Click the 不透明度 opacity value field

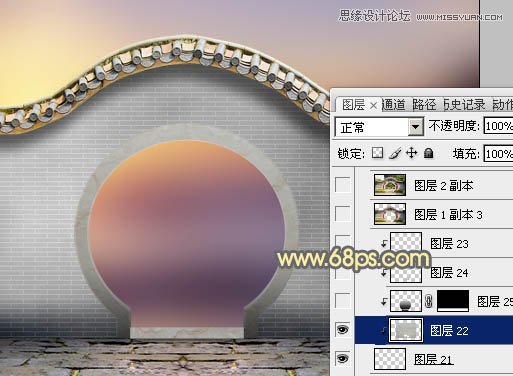pyautogui.click(x=498, y=126)
